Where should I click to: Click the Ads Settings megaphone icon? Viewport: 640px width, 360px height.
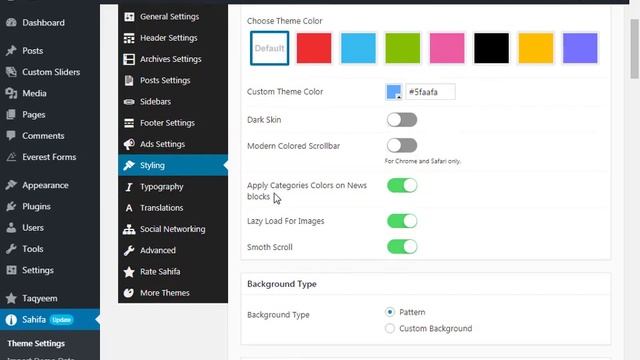point(129,144)
